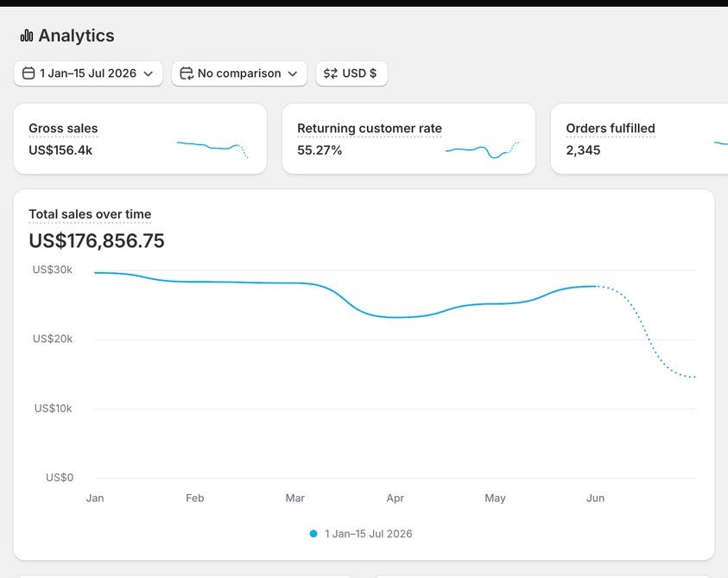Click the USD $ currency button
The image size is (728, 578).
point(351,73)
